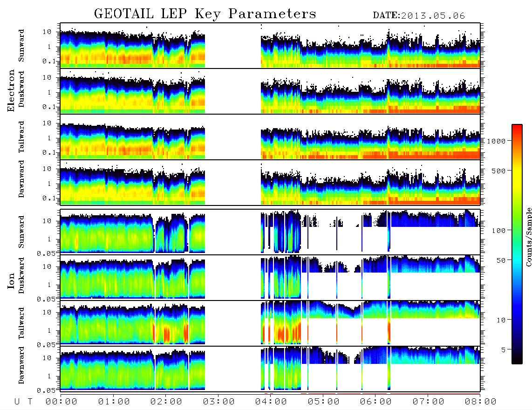This screenshot has height=410, width=532.
Task: Click the 0.05 tick of Ion Dawnward axis
Action: pyautogui.click(x=46, y=390)
